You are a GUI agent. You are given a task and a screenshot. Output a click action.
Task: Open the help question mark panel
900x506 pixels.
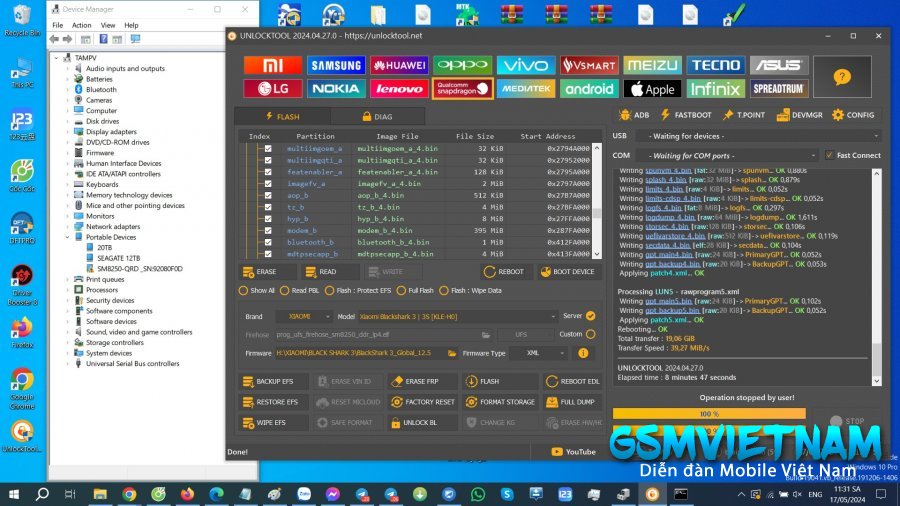pyautogui.click(x=842, y=77)
